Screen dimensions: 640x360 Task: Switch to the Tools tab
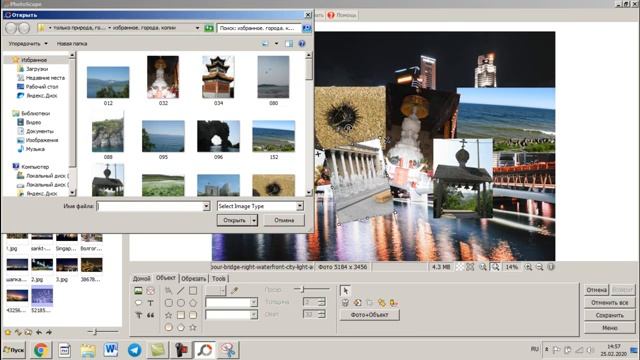pos(219,279)
